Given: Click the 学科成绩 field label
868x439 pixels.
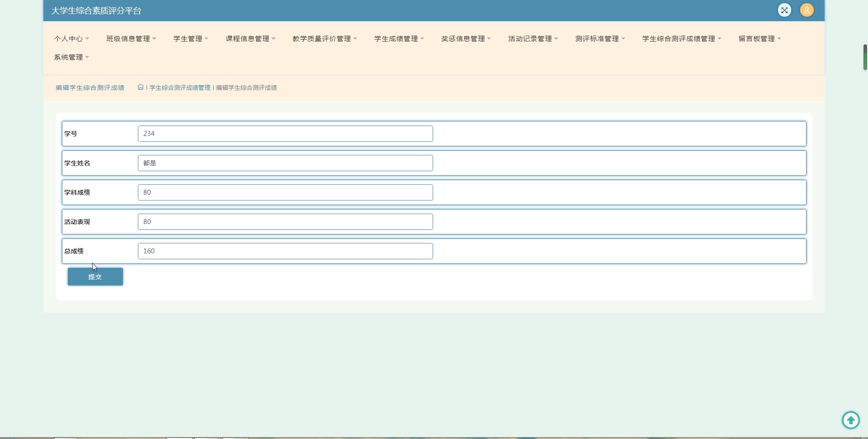Looking at the screenshot, I should pyautogui.click(x=77, y=192).
